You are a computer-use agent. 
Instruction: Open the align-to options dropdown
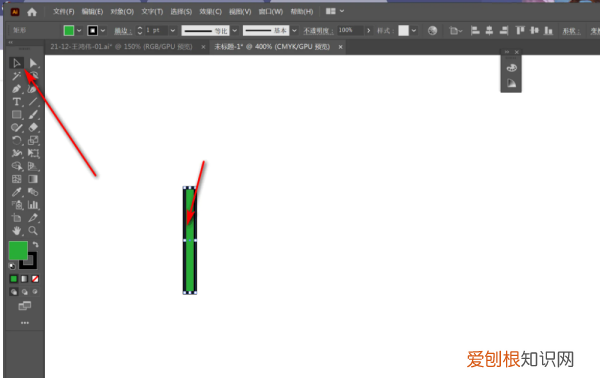455,31
